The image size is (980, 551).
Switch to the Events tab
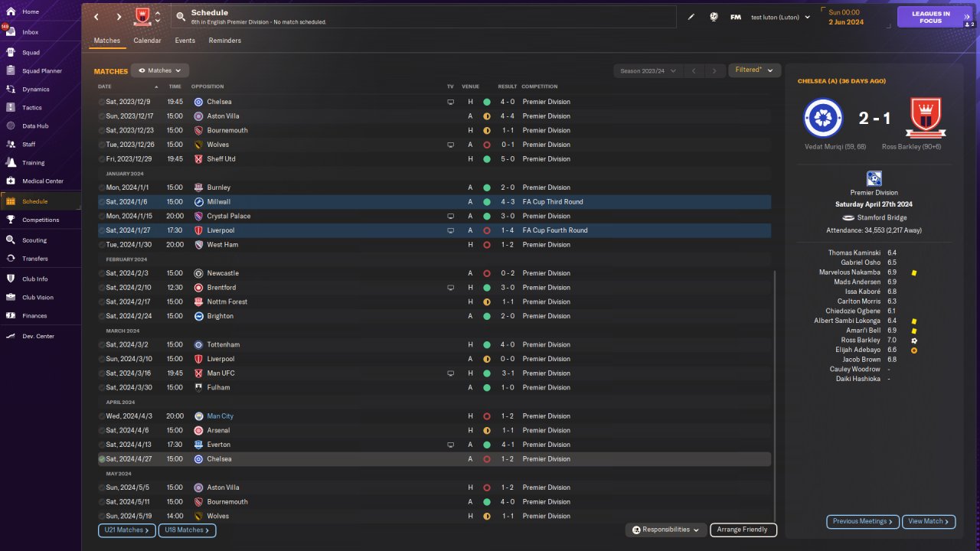click(185, 41)
